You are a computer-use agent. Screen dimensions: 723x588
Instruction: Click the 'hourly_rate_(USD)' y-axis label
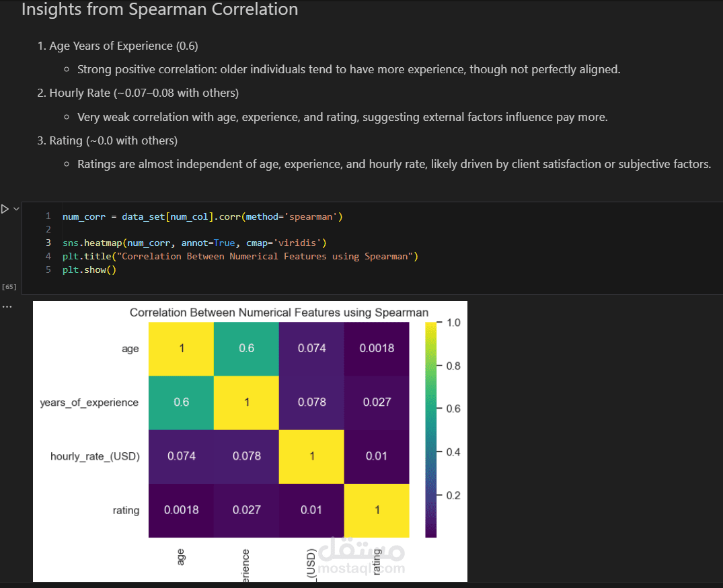[x=95, y=457]
